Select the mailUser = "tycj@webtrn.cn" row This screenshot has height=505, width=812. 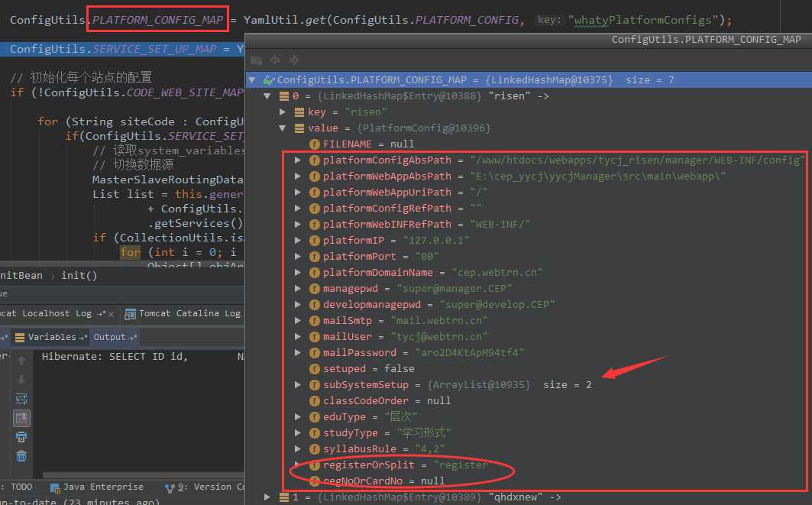(x=529, y=337)
